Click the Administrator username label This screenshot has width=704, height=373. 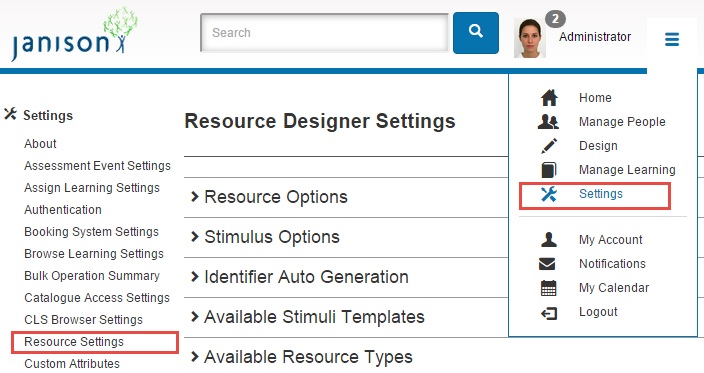tap(595, 37)
